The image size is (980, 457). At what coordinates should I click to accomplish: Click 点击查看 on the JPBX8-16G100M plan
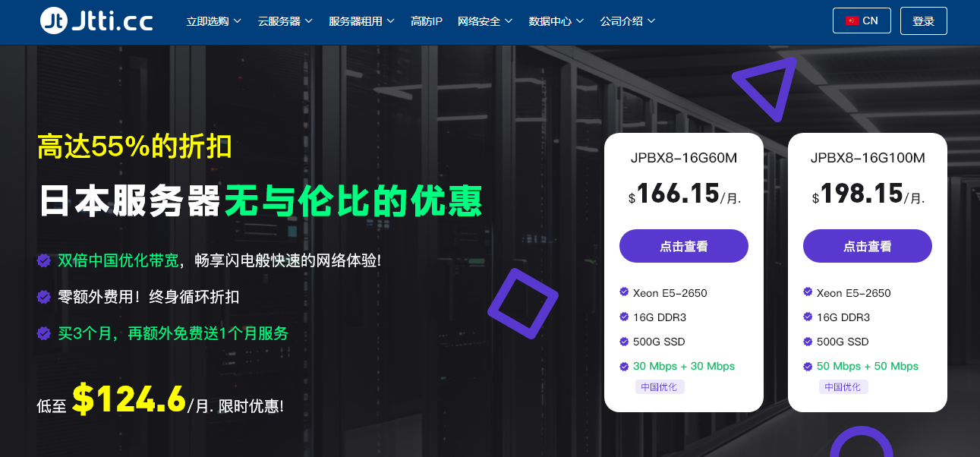point(868,245)
